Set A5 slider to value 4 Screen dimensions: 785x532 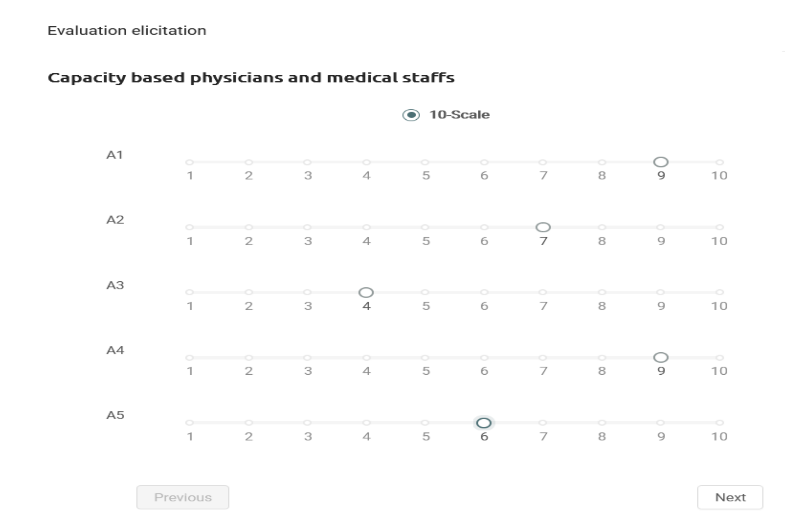[367, 423]
